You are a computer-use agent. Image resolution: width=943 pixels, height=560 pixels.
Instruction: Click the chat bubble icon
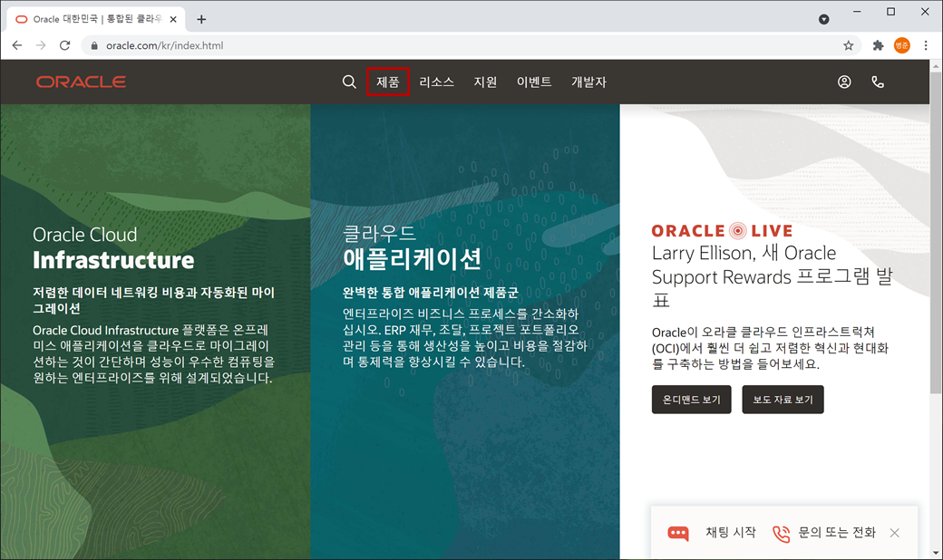[x=678, y=533]
